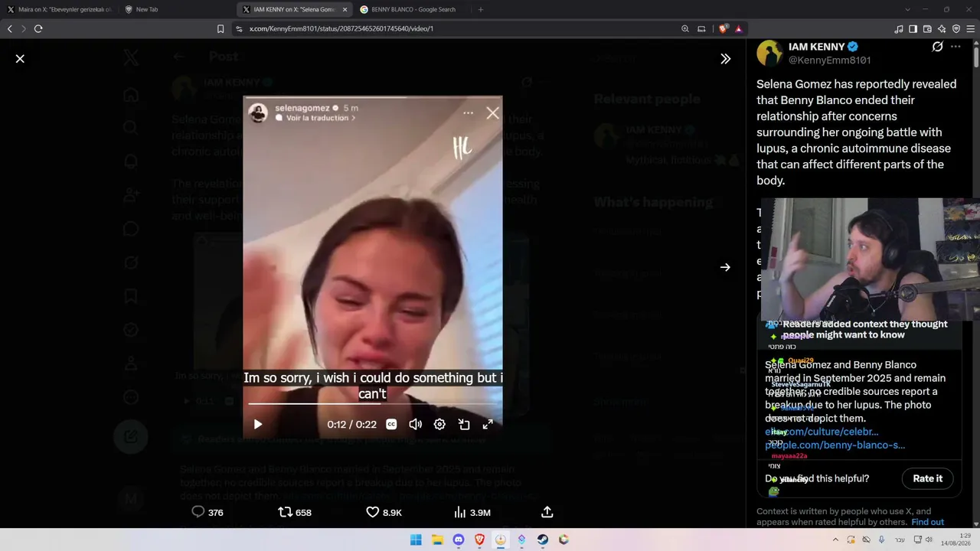Screen dimensions: 980x551
Task: Open the Find out more link
Action: [x=927, y=522]
